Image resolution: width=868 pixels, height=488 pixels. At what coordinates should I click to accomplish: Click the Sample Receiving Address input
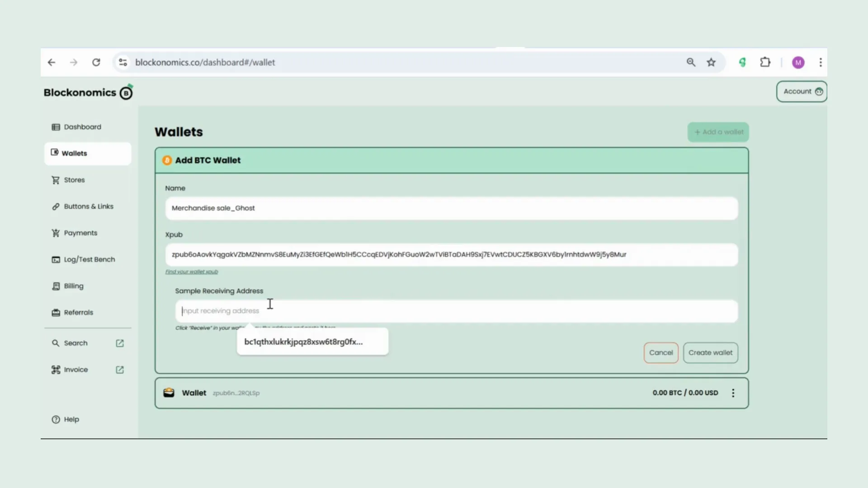457,311
